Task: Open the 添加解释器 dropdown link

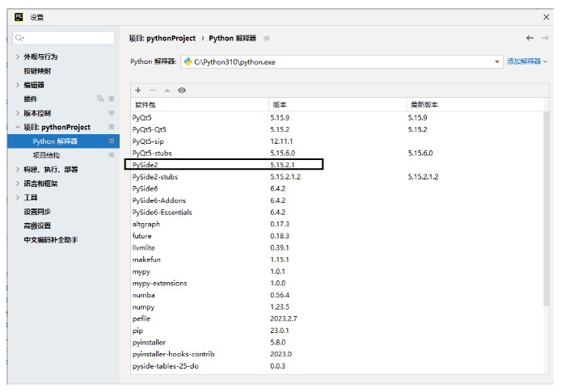Action: point(527,61)
